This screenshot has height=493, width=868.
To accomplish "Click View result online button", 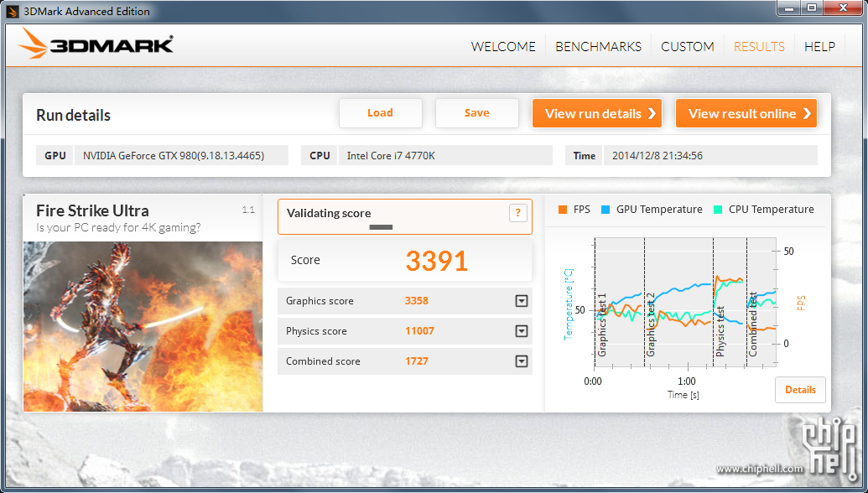I will tap(746, 113).
